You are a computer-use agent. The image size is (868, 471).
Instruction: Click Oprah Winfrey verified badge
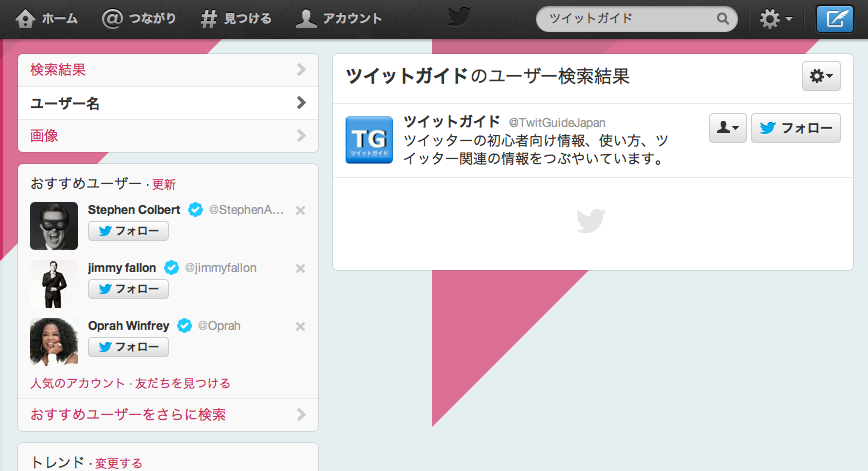[x=184, y=326]
